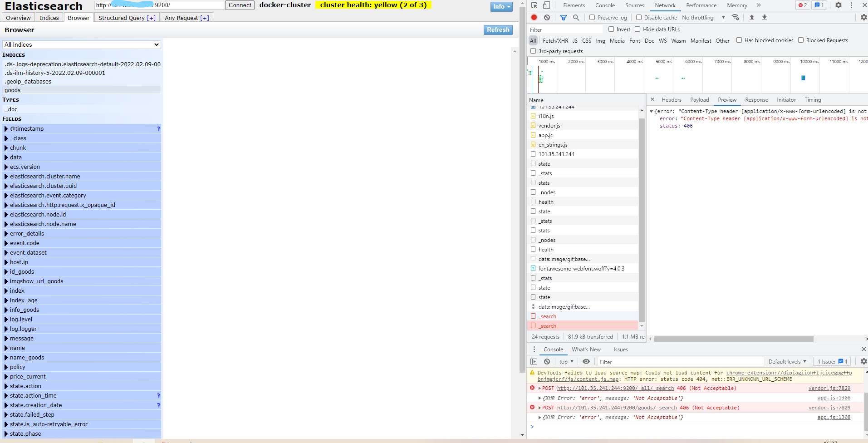The image size is (868, 443).
Task: Show the console sidebar icon
Action: click(534, 362)
